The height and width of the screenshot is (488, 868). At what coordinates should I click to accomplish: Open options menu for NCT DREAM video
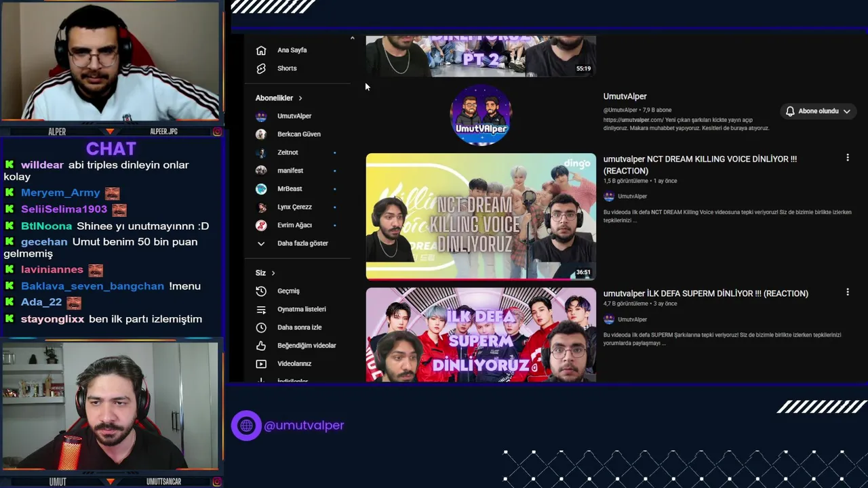pos(847,158)
